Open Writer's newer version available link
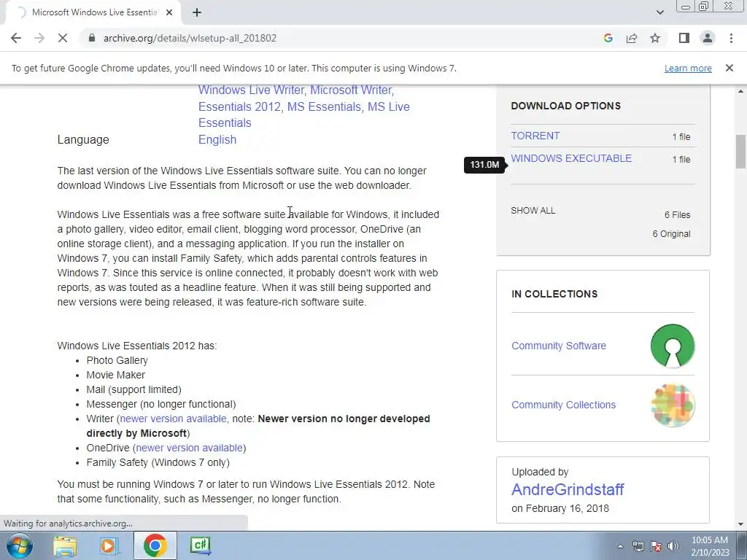This screenshot has width=747, height=560. point(174,419)
